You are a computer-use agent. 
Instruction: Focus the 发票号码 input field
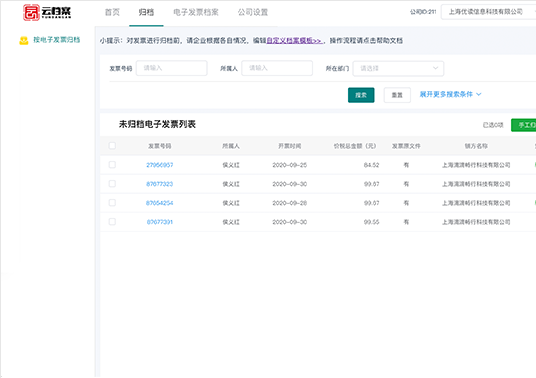click(172, 68)
